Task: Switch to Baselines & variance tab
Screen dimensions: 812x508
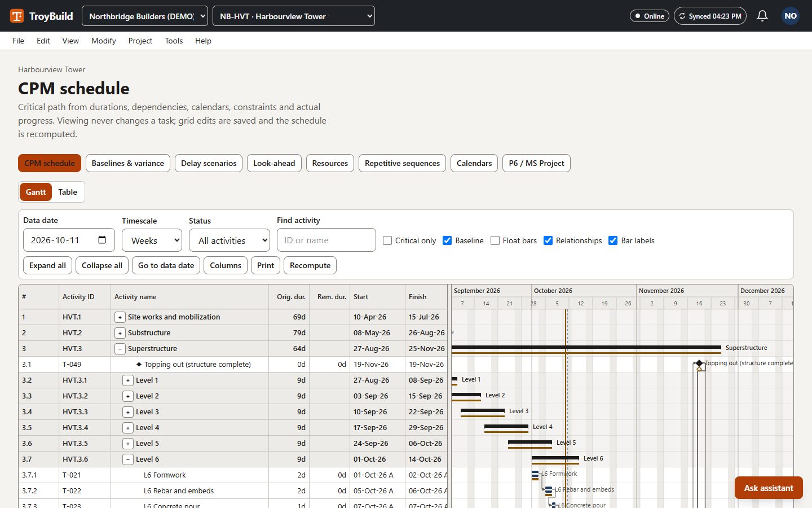Action: 128,163
